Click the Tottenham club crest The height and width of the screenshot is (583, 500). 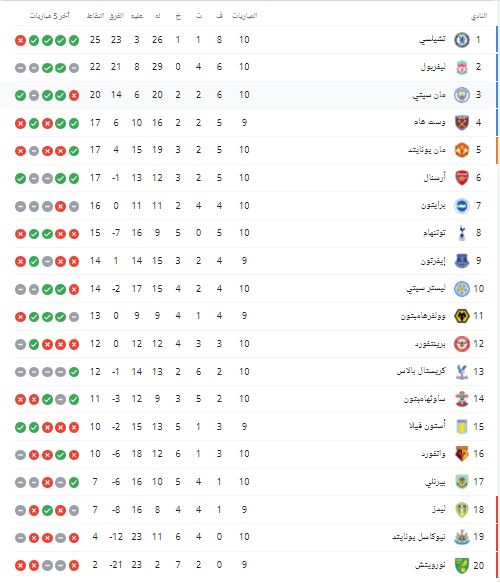[462, 233]
